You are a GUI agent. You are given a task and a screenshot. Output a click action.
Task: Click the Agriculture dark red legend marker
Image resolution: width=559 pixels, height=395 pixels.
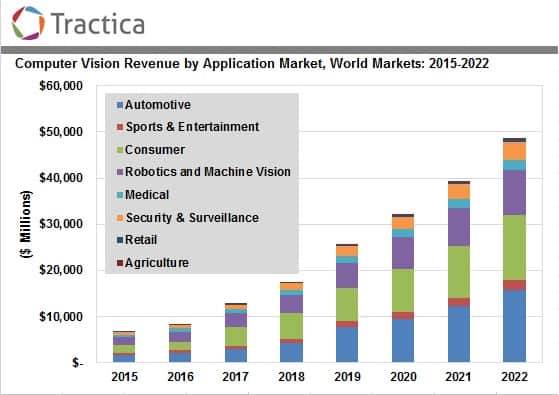click(120, 263)
